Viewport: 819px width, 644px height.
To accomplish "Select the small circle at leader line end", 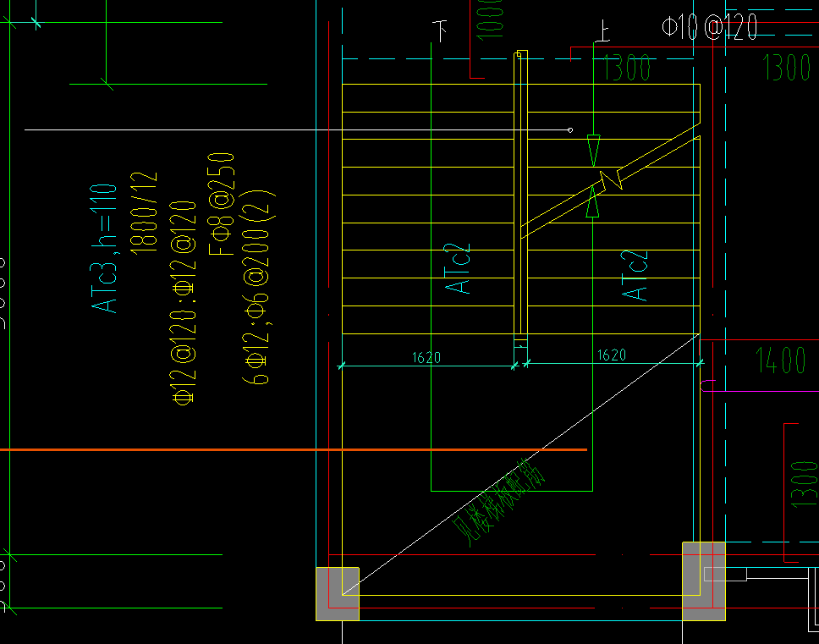I will pos(570,130).
